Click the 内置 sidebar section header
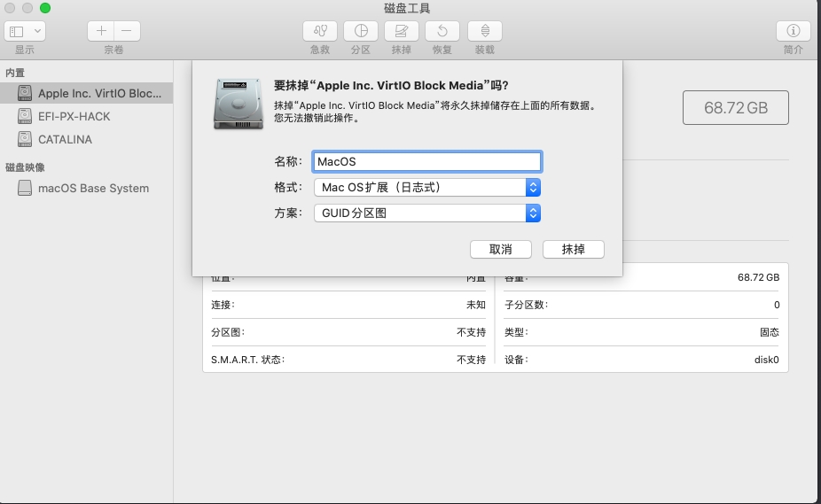The width and height of the screenshot is (821, 504). (15, 73)
